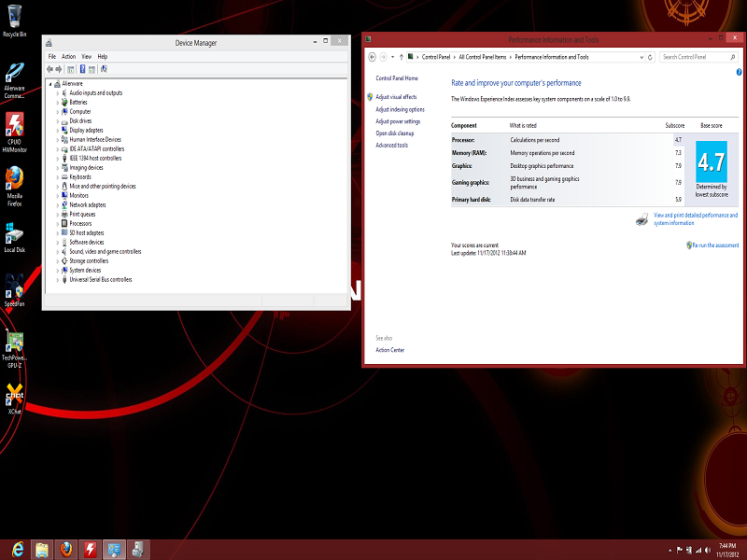Select the Monitors tree item
747x560 pixels.
tap(78, 196)
